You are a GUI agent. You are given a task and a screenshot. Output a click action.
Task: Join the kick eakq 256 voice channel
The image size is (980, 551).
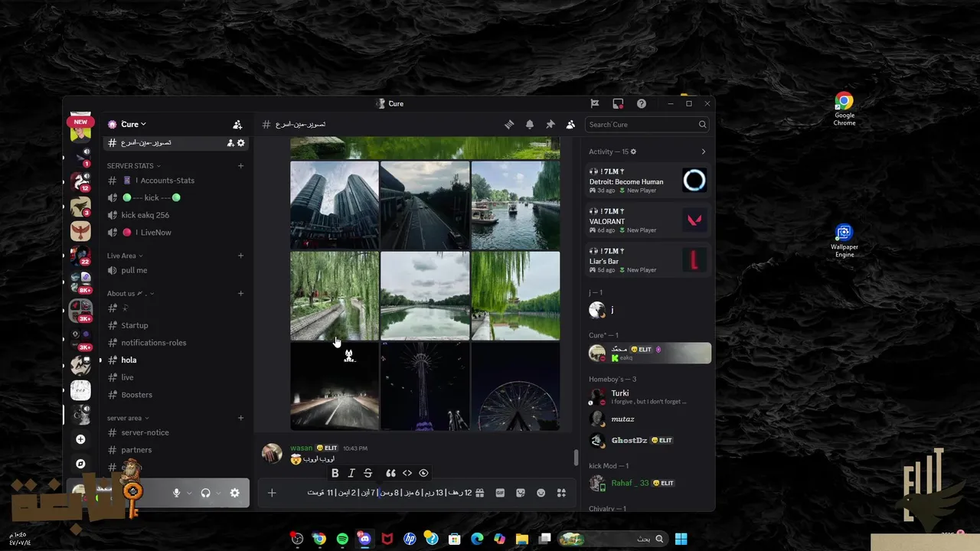(x=176, y=215)
